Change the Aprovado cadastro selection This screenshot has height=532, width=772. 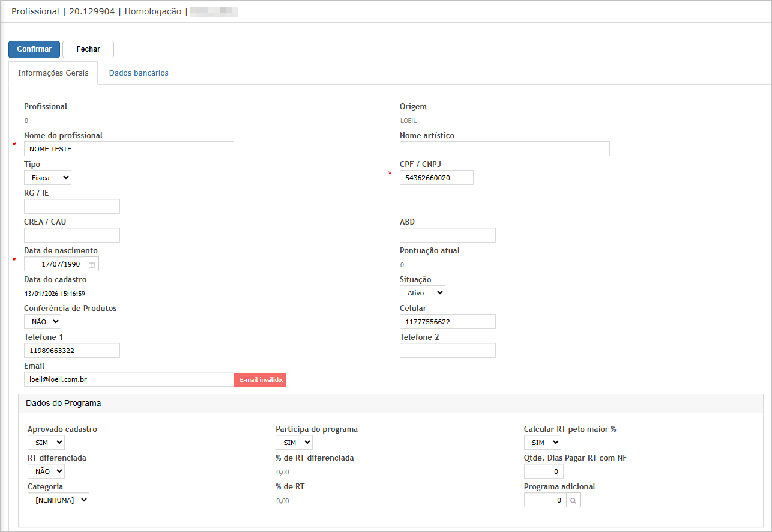tap(46, 443)
